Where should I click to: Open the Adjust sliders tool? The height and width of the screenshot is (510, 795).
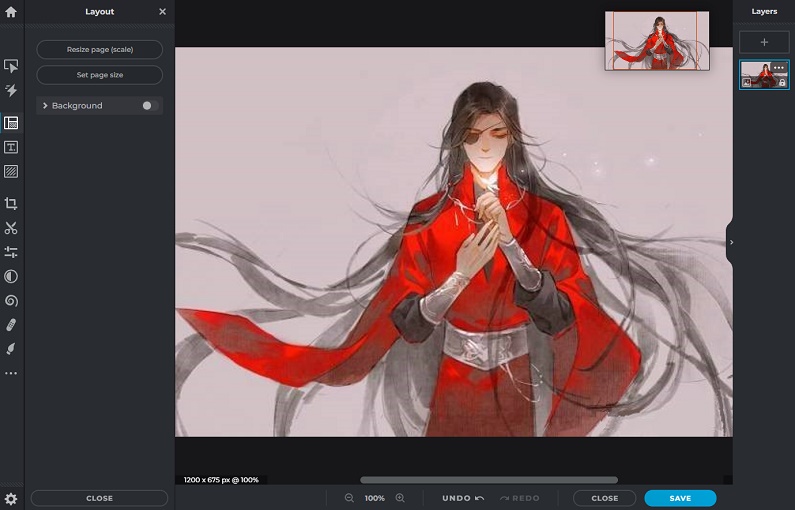(x=11, y=252)
